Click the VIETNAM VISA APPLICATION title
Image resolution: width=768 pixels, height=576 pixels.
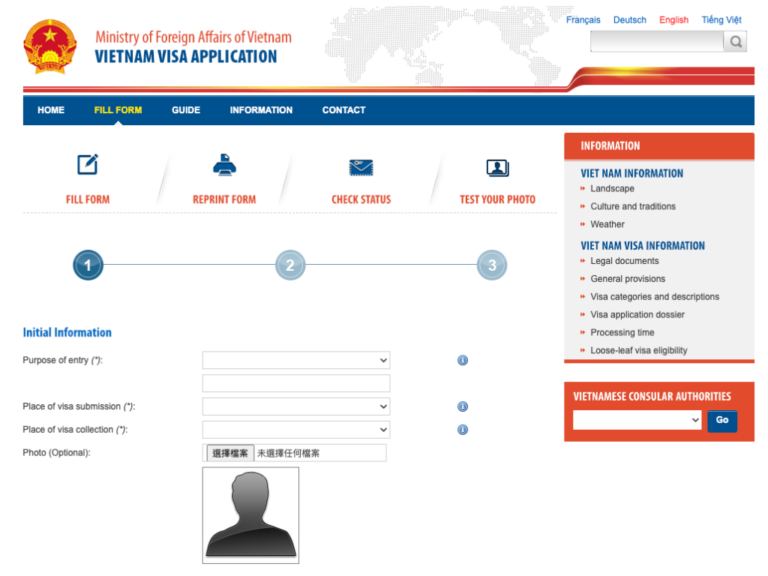[186, 57]
